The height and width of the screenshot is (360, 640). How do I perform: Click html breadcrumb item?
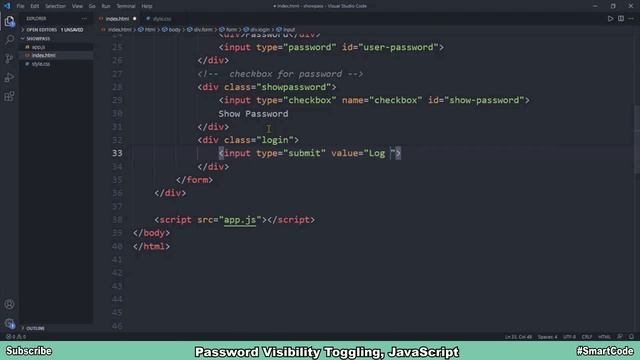tap(147, 29)
